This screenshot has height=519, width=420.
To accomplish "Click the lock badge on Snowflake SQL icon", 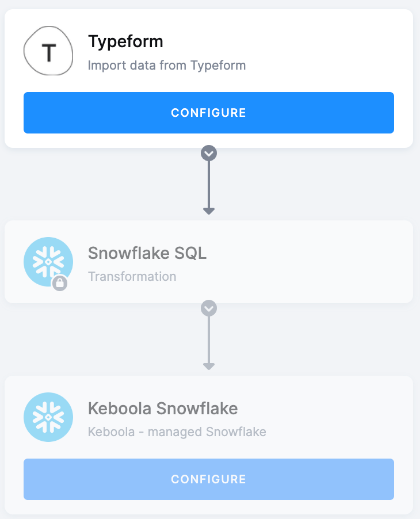I will [59, 283].
